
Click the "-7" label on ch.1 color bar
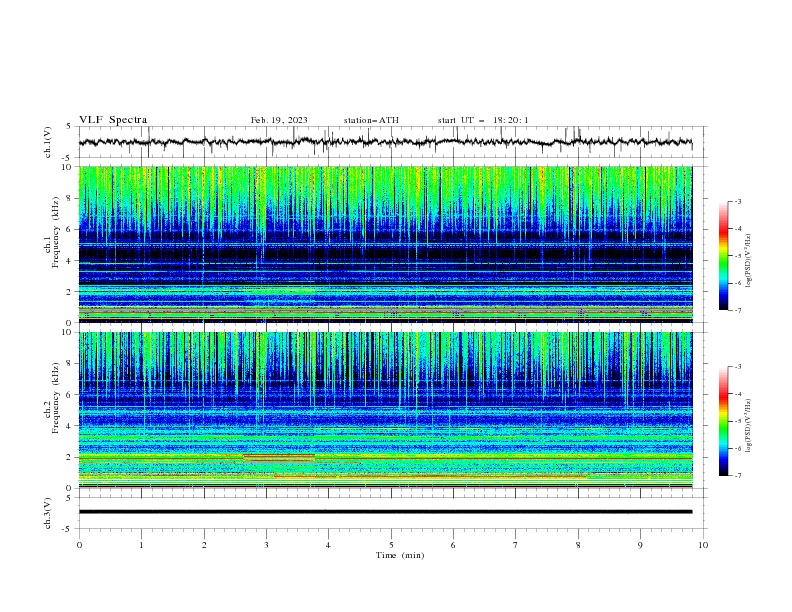point(737,310)
